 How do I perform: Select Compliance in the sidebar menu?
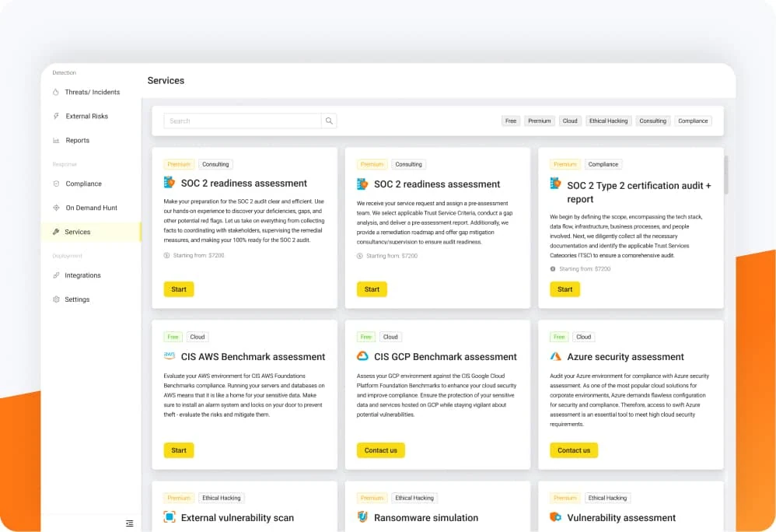point(92,184)
